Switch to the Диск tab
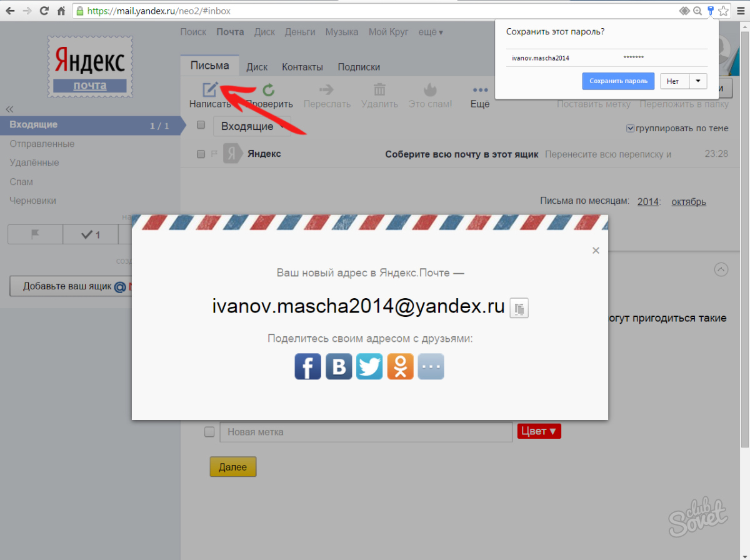Viewport: 750px width, 560px height. tap(257, 67)
